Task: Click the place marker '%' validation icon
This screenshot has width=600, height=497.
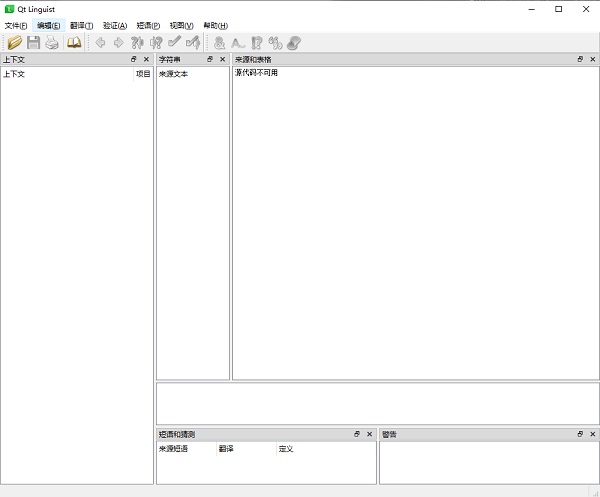Action: coord(275,42)
